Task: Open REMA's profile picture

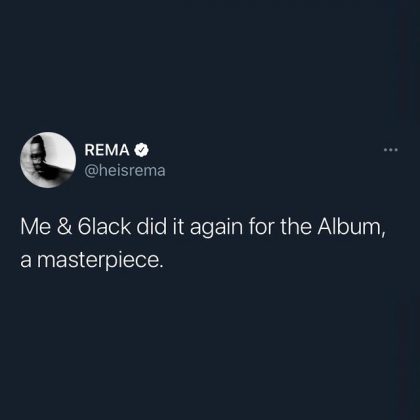Action: click(48, 160)
